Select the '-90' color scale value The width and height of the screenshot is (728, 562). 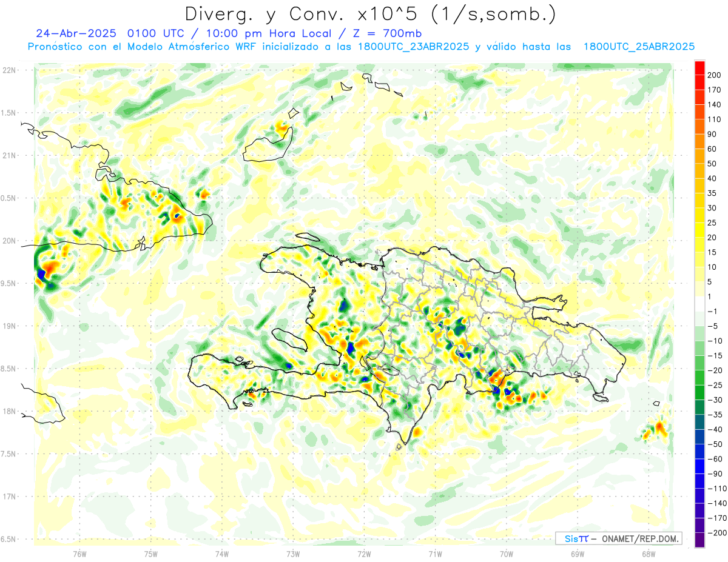click(715, 473)
